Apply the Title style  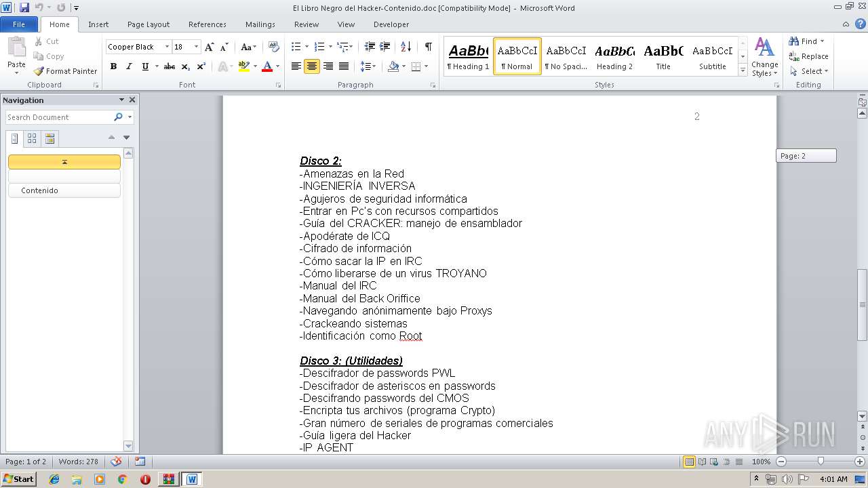663,57
